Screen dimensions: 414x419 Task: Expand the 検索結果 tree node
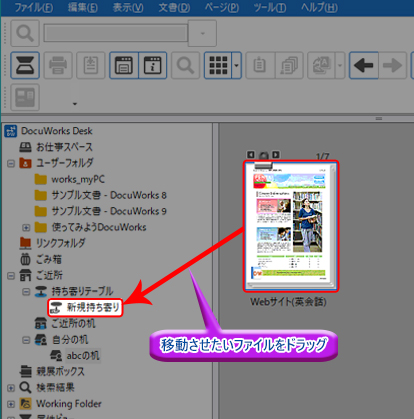click(11, 388)
